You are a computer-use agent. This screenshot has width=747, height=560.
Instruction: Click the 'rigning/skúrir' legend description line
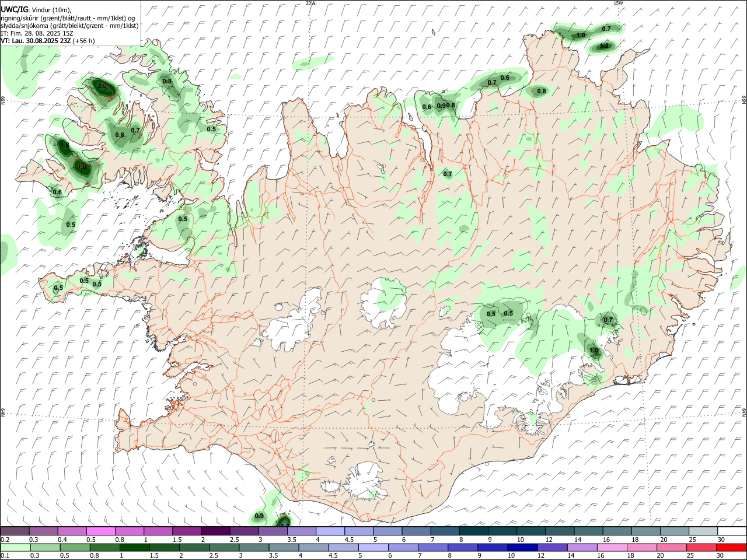(x=68, y=18)
